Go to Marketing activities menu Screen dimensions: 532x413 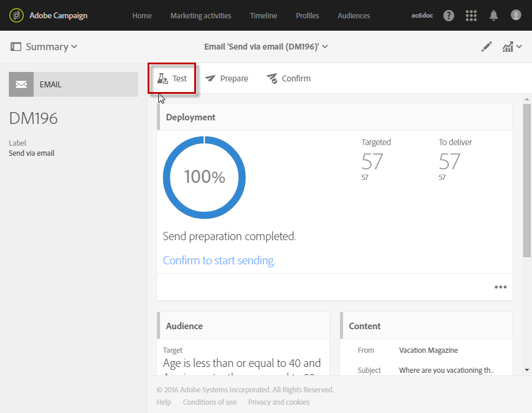[201, 15]
